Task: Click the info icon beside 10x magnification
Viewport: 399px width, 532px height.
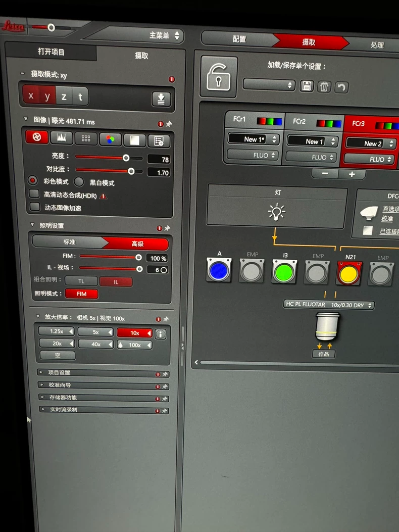Action: coord(161,334)
